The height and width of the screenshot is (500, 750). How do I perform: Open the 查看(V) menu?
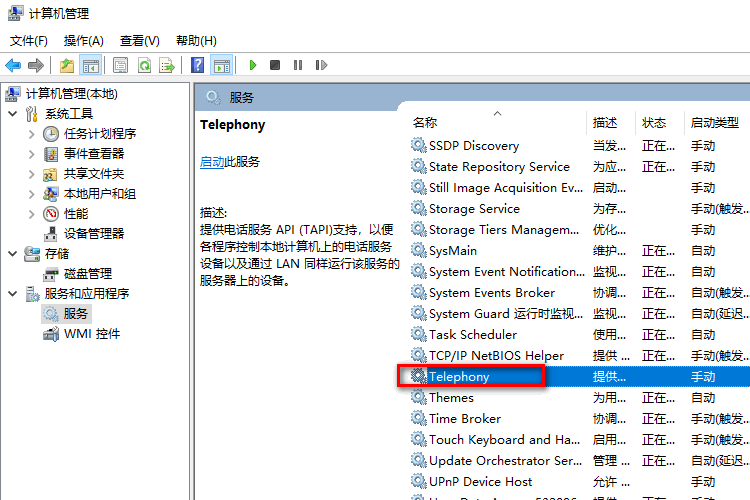coord(140,41)
